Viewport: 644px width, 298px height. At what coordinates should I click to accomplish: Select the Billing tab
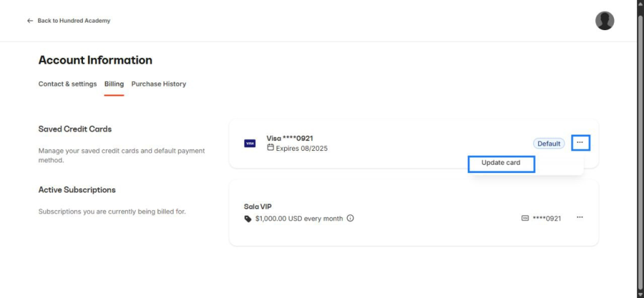point(114,84)
